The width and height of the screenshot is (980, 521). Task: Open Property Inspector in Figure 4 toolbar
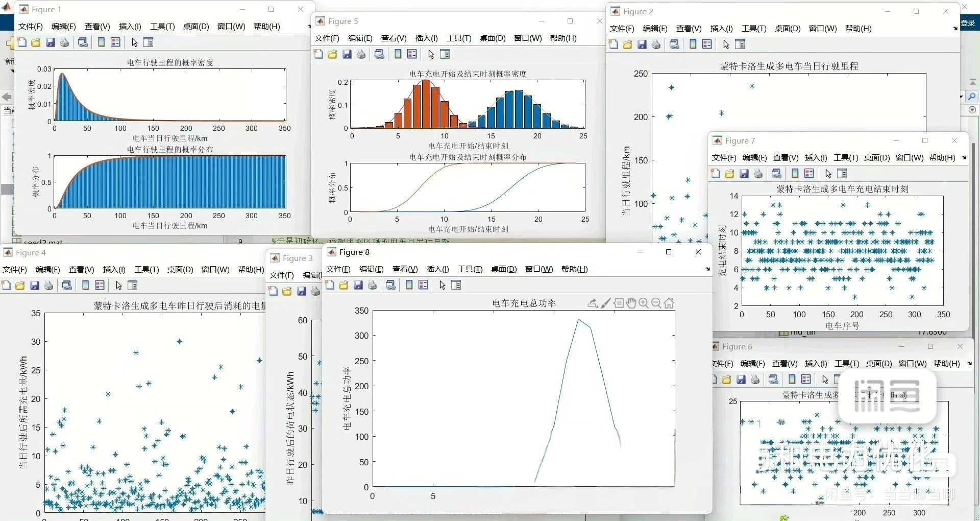133,286
